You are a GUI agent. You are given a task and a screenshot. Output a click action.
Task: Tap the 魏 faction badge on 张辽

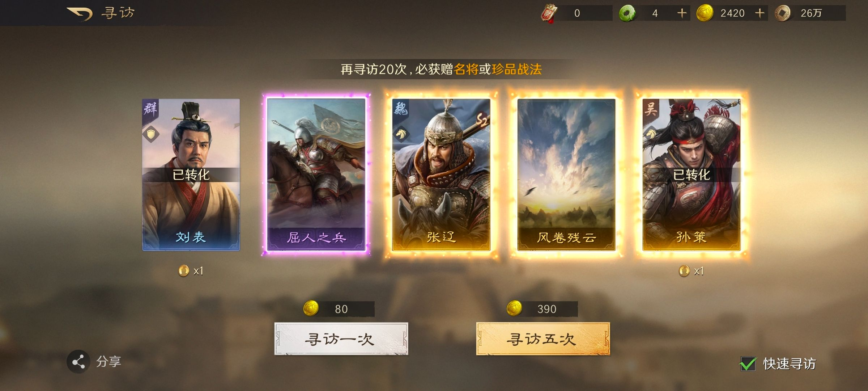point(401,108)
